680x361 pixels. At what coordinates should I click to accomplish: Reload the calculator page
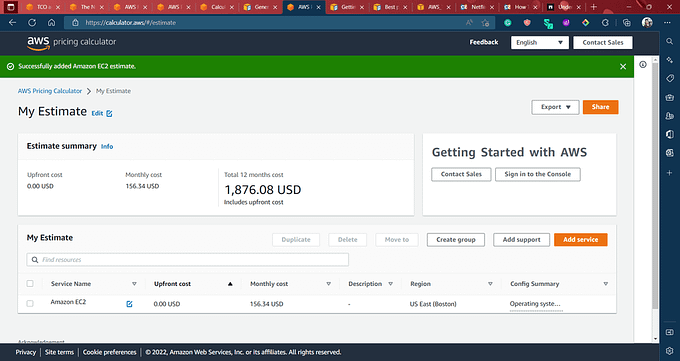[x=32, y=23]
